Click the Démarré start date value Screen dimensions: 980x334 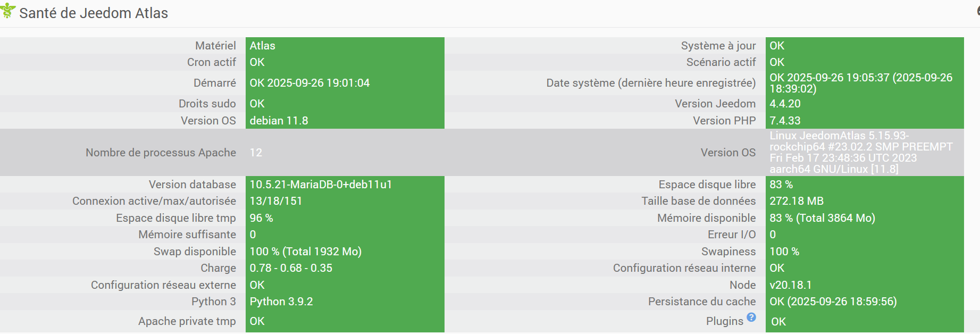309,83
